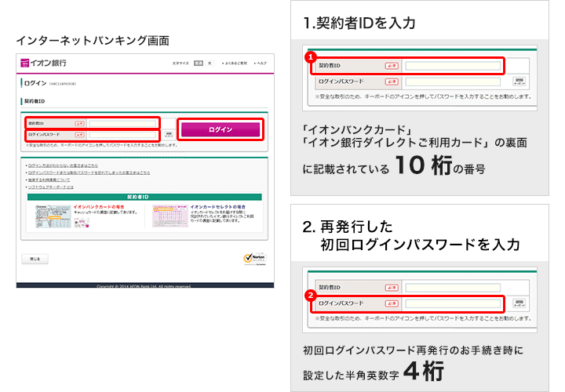This screenshot has width=565, height=392.
Task: Click the イオンカードセレクト card image thumbnail
Action: click(170, 216)
